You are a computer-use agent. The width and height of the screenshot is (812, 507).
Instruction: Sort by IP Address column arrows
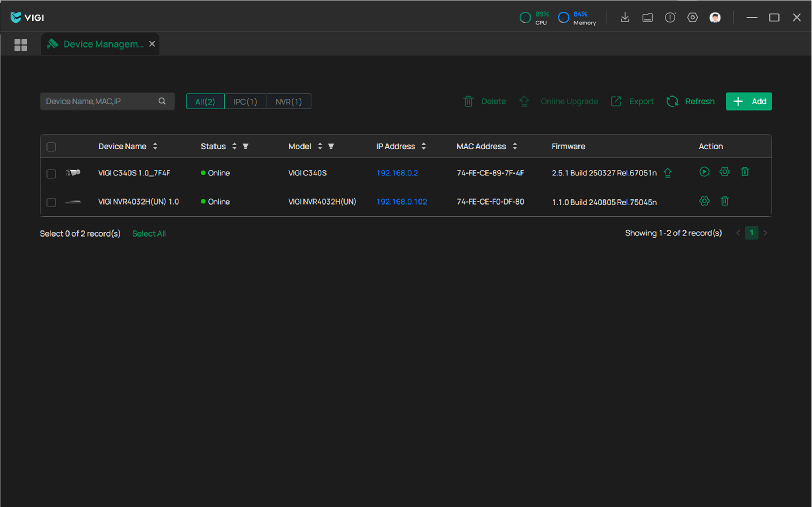click(x=423, y=146)
